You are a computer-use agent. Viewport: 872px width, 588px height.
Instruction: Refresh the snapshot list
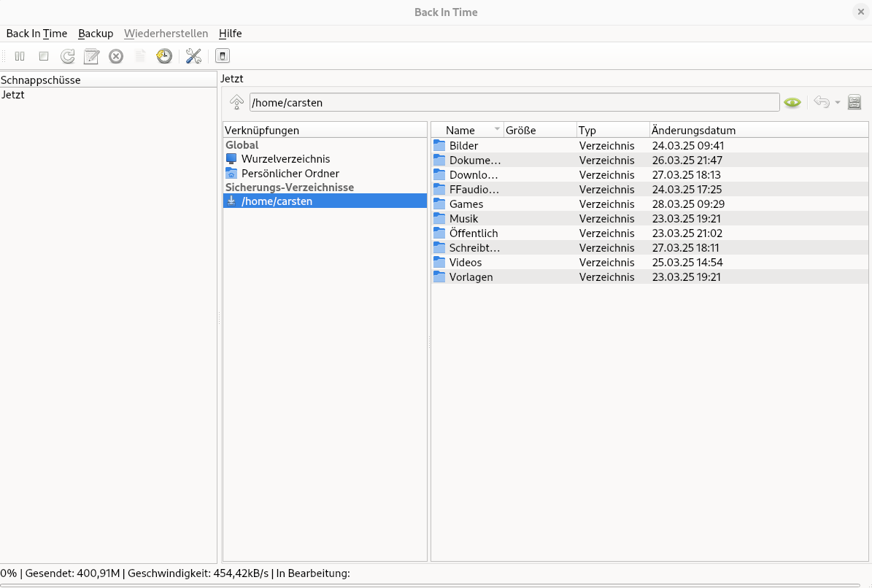[68, 56]
